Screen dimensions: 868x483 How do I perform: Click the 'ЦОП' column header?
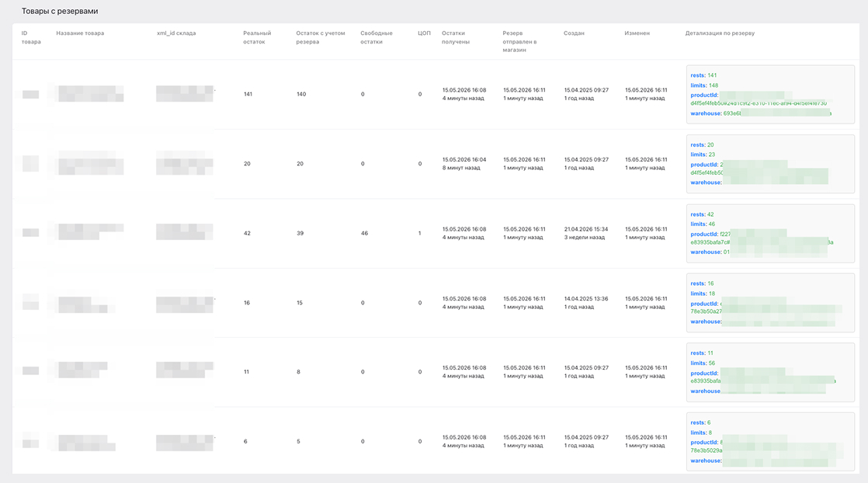(x=424, y=33)
